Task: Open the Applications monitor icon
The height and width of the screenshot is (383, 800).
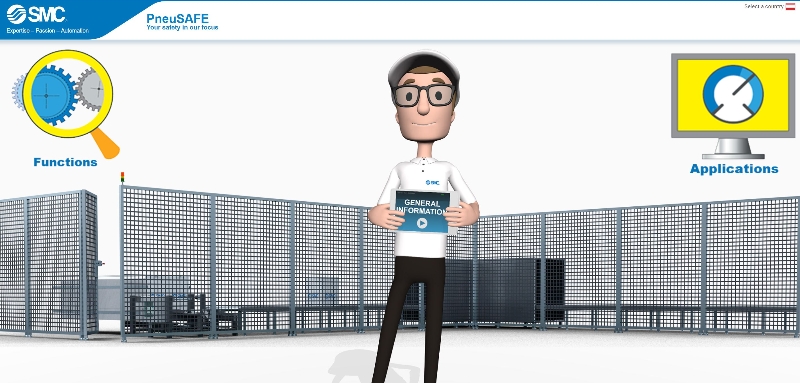Action: tap(733, 106)
